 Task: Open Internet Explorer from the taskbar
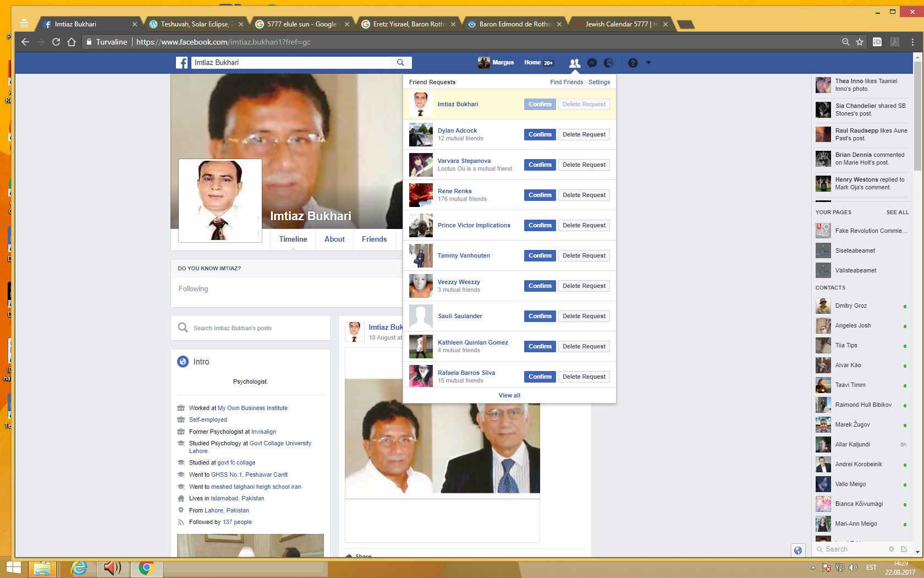(79, 568)
